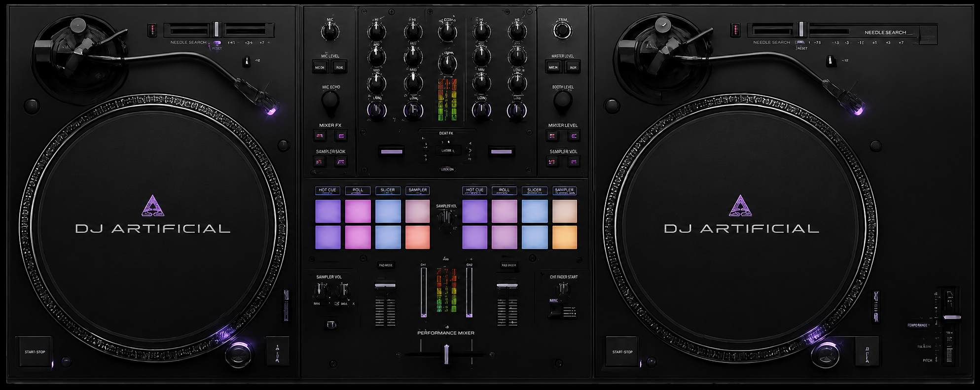Click the BEAT FX center display button
Screen dimensions: 980x390
[447, 150]
